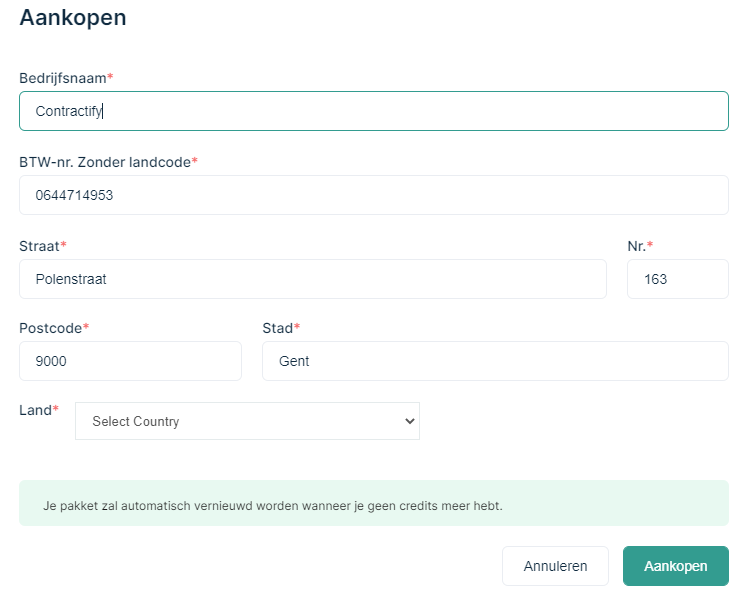The height and width of the screenshot is (599, 747).
Task: Select the Nr. field containing 163
Action: [677, 279]
